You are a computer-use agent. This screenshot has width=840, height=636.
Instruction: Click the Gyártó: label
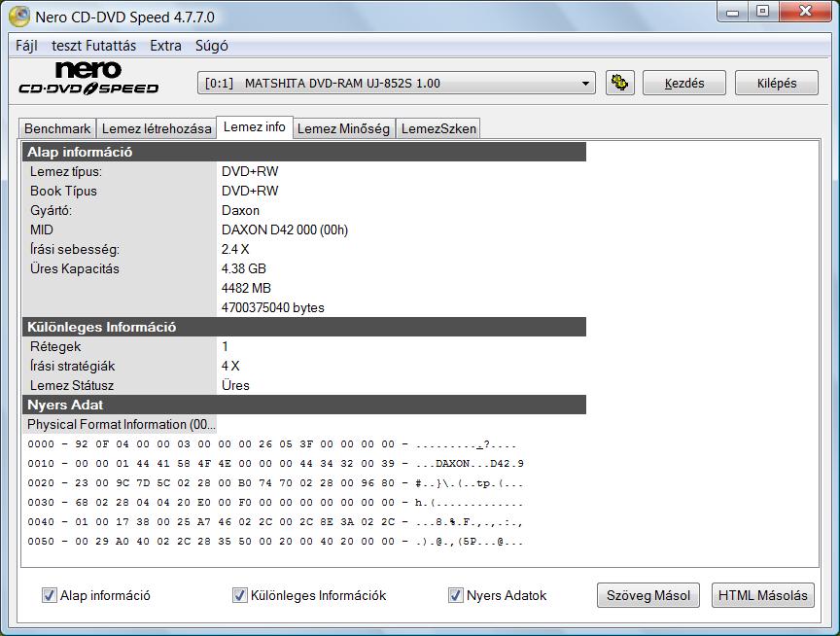(x=51, y=211)
